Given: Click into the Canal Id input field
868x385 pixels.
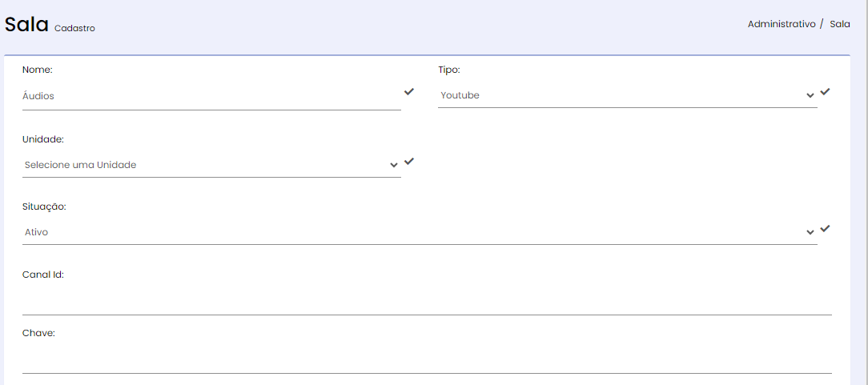Looking at the screenshot, I should (427, 302).
